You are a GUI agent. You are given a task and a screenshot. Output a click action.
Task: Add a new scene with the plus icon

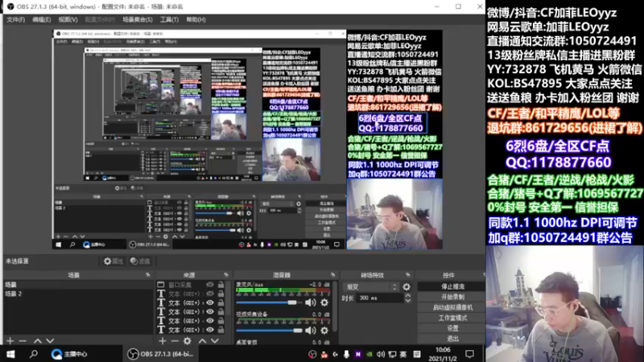pyautogui.click(x=10, y=340)
